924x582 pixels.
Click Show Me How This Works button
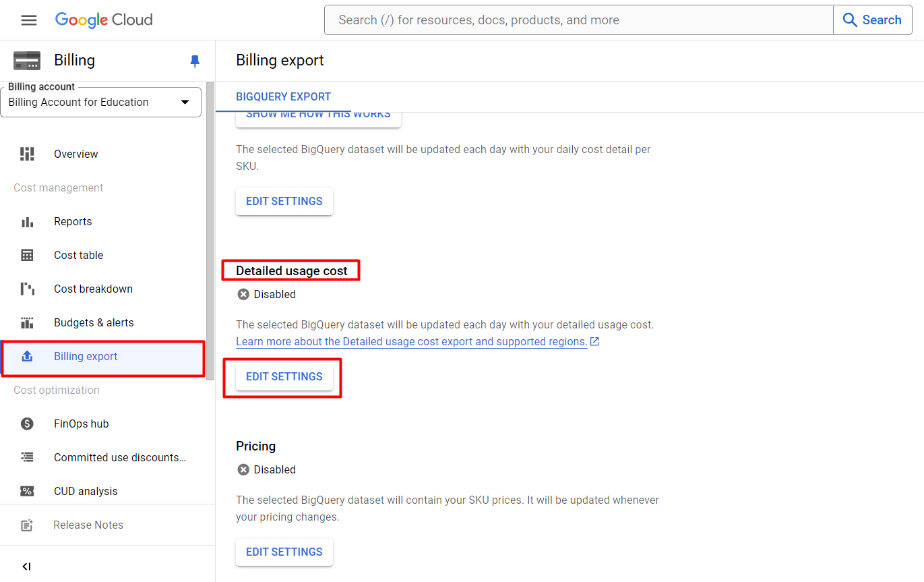318,118
